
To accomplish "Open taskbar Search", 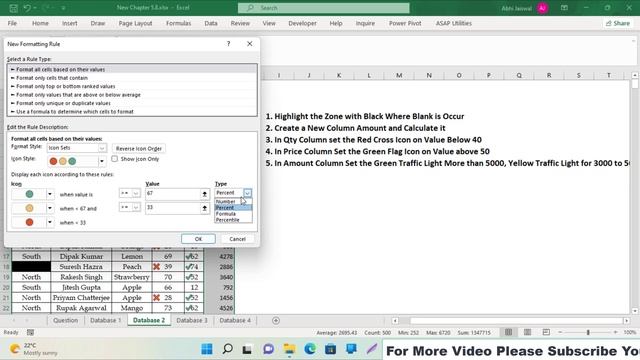I will (227, 349).
